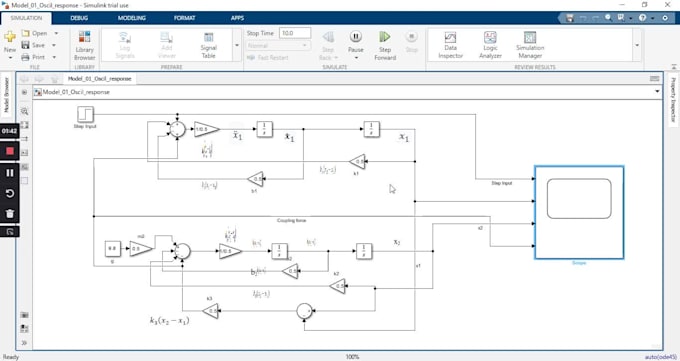
Task: Launch the Logic Analyzer
Action: [x=490, y=45]
